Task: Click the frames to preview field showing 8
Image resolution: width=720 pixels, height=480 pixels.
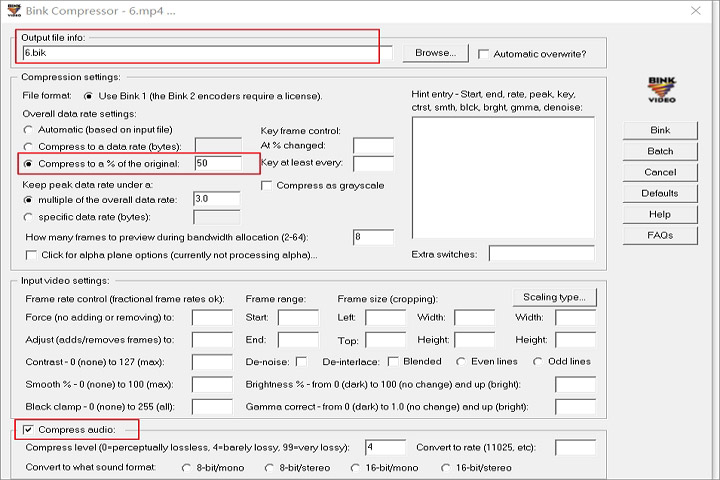Action: 373,237
